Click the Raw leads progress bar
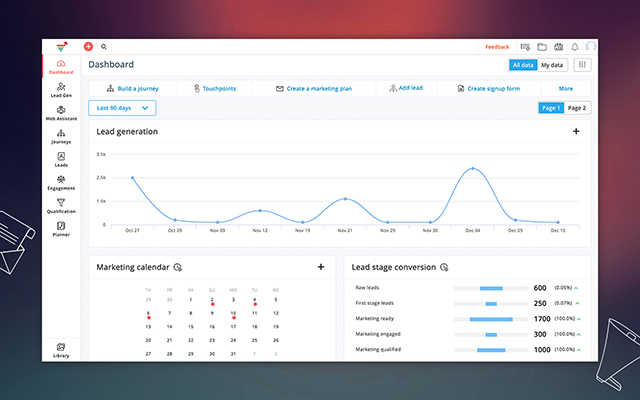640x400 pixels. coord(491,288)
